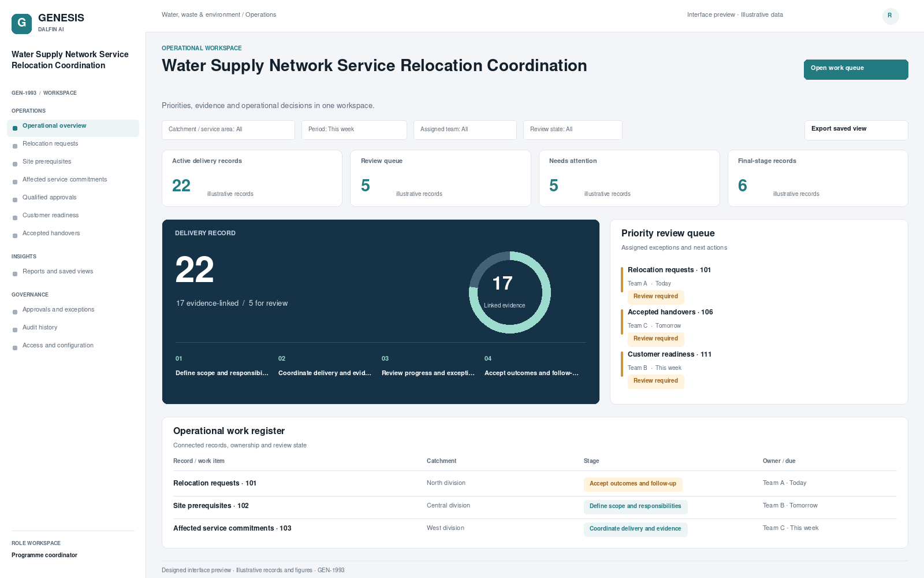This screenshot has height=578, width=924.
Task: Click the Coordinate delivery and evidence stage tag
Action: coord(635,529)
